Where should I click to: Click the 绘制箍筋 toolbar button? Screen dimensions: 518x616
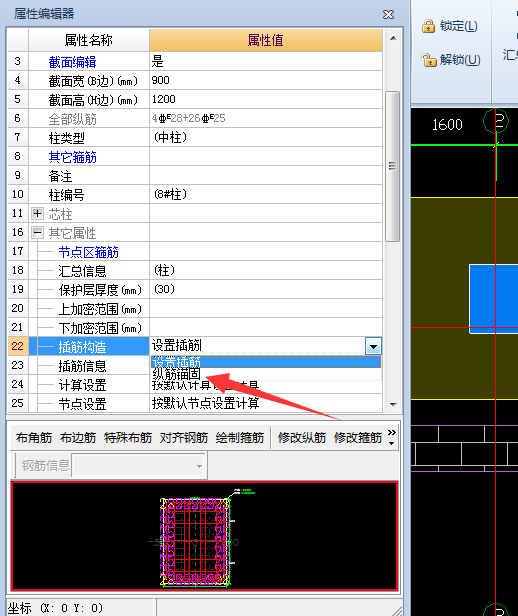point(239,438)
